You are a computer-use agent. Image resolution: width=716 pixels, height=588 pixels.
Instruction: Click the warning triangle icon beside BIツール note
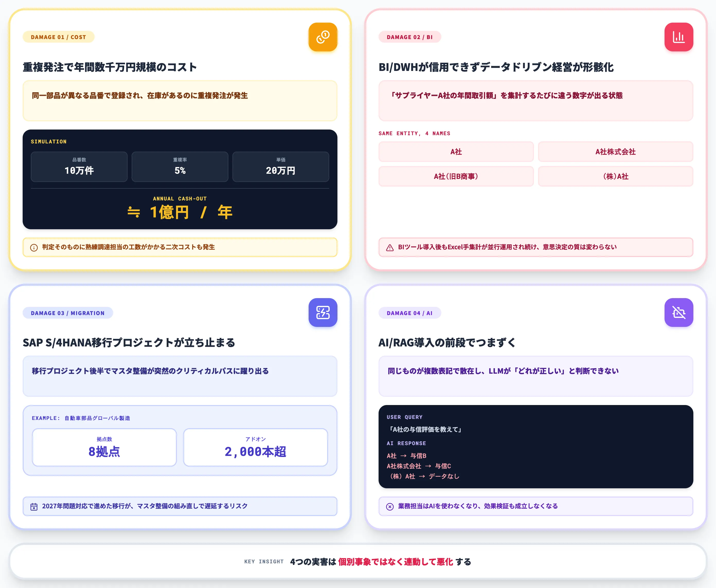[x=390, y=247]
